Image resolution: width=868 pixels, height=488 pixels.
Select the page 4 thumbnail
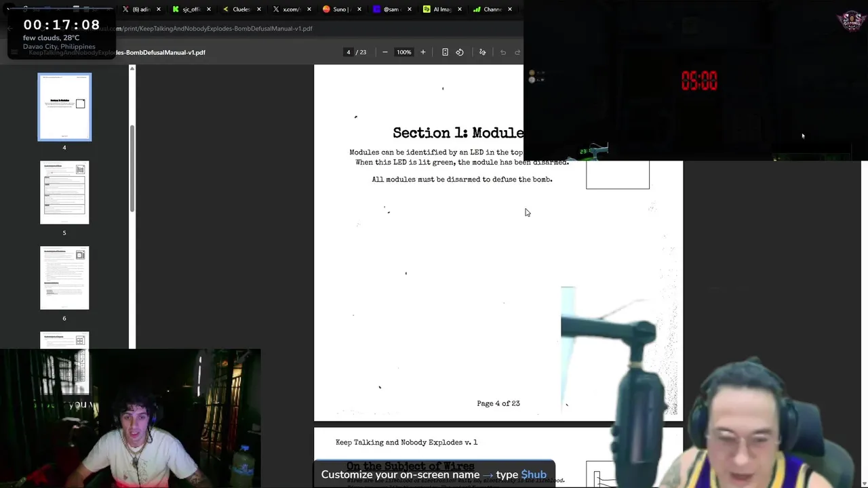64,107
